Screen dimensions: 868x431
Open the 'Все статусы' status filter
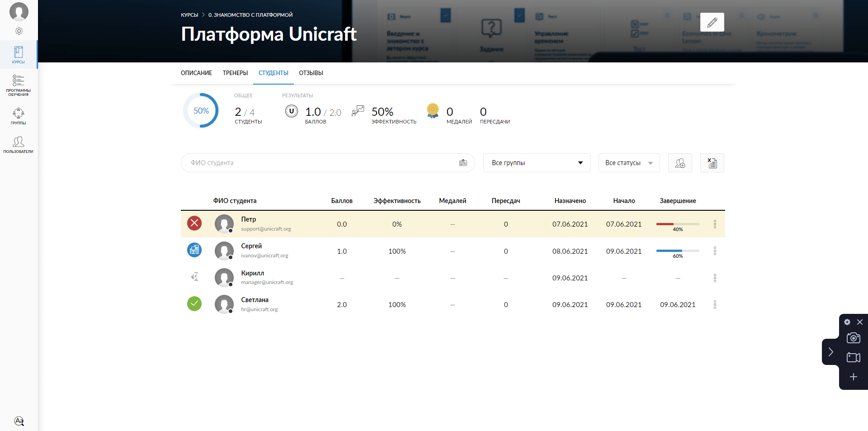tap(629, 163)
